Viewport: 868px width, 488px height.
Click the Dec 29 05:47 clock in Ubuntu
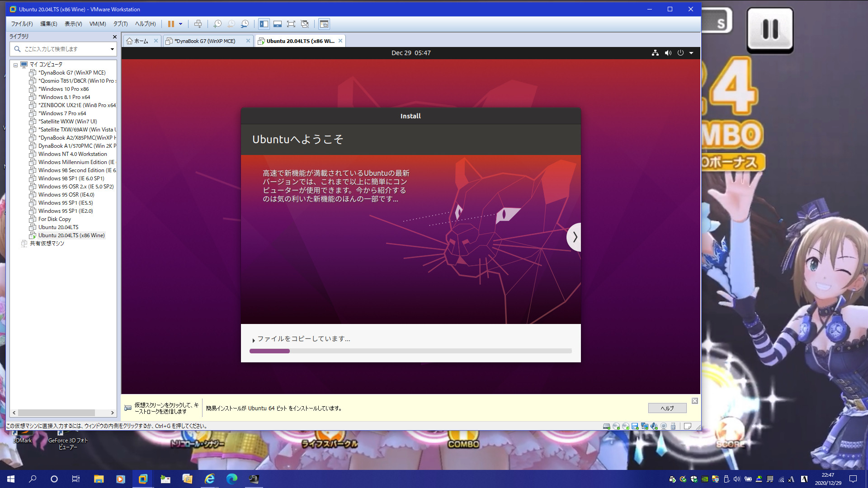point(410,53)
